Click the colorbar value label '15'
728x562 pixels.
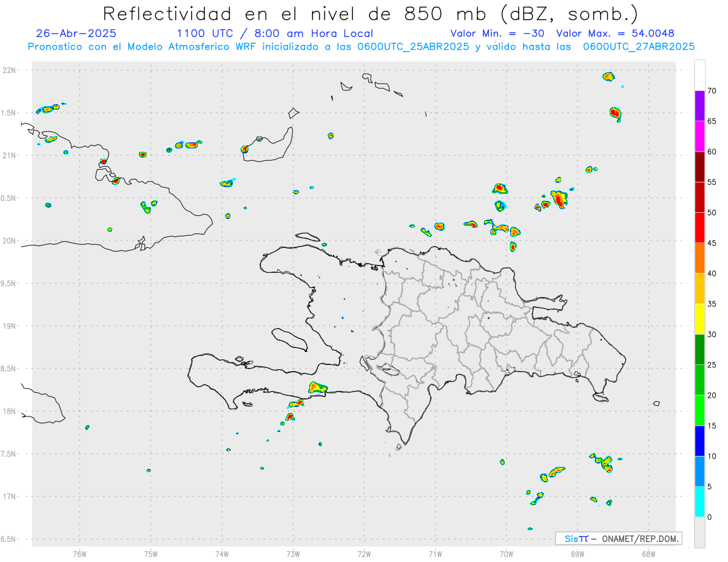(712, 426)
